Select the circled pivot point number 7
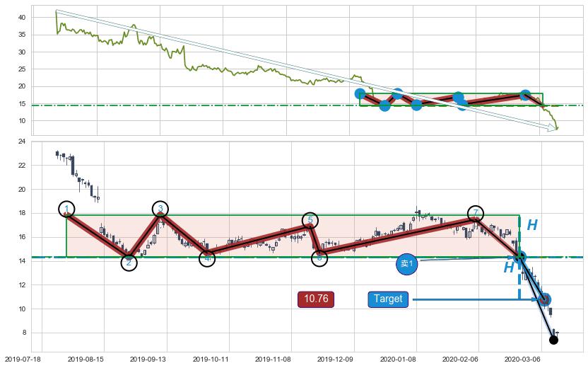 tap(476, 212)
